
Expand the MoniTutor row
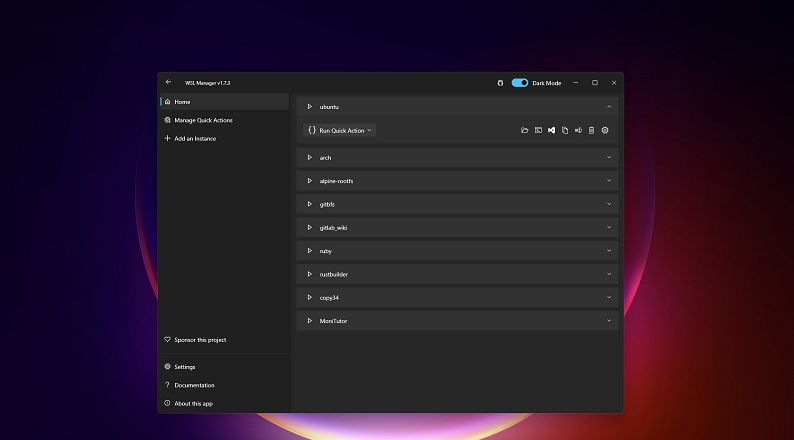[609, 321]
